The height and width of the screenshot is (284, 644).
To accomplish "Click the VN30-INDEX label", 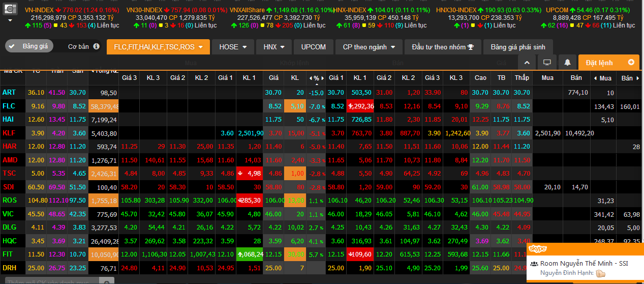I will pos(144,10).
